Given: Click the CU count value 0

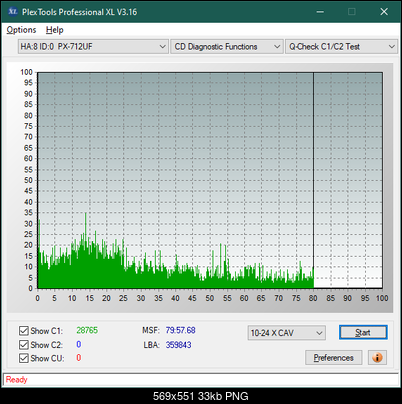Looking at the screenshot, I should [79, 358].
